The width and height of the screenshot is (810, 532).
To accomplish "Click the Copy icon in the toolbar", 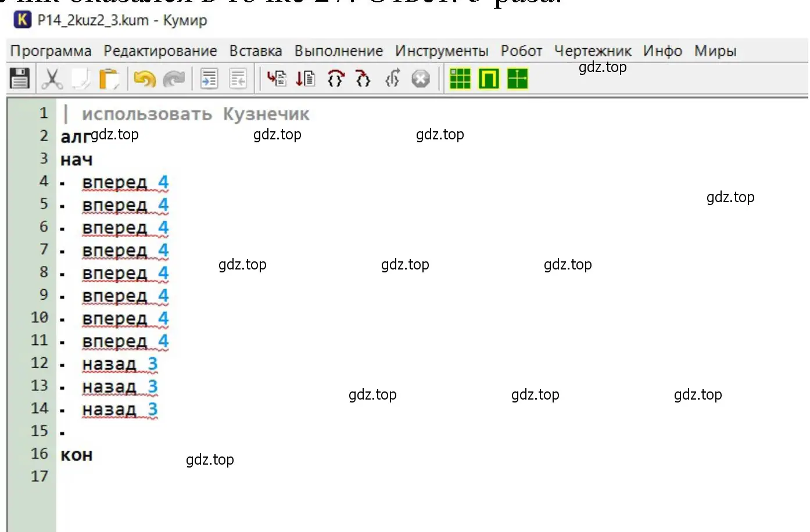I will pyautogui.click(x=81, y=78).
